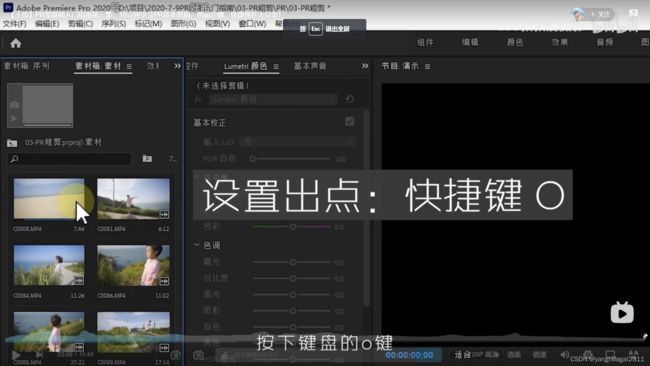Click the Premiere Pro app icon in the title bar

(x=8, y=7)
